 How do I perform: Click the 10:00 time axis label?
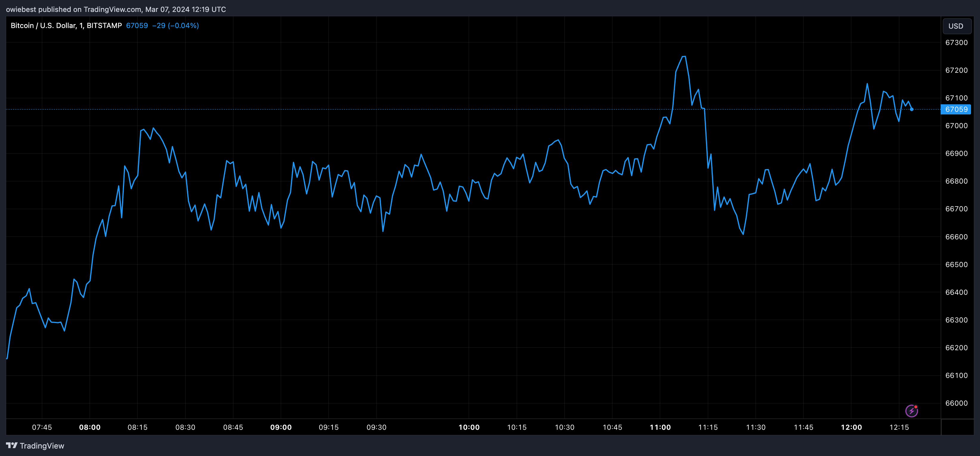tap(469, 427)
